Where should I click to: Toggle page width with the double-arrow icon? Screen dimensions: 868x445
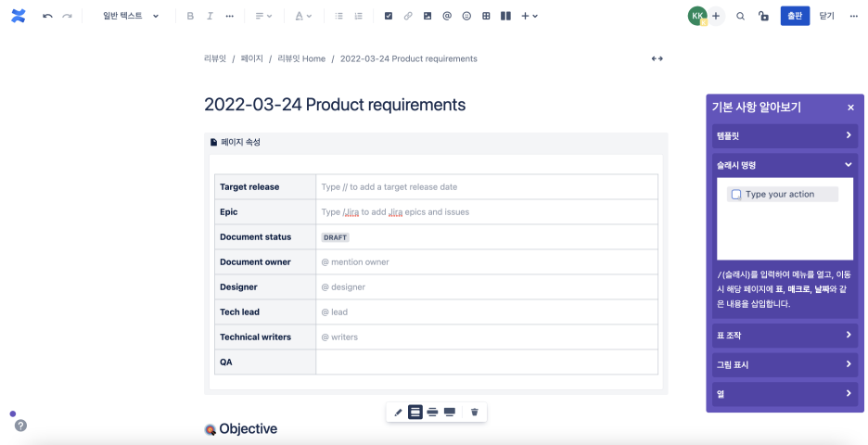pyautogui.click(x=657, y=58)
